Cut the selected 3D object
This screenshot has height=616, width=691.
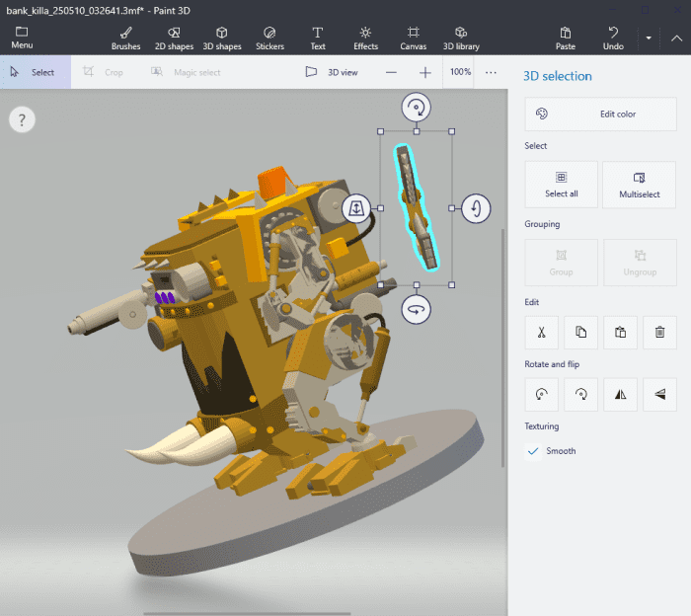pyautogui.click(x=542, y=333)
